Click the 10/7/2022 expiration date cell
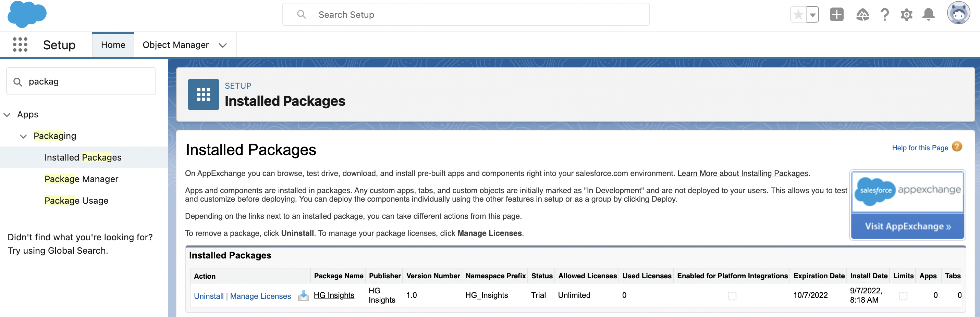 click(x=810, y=295)
